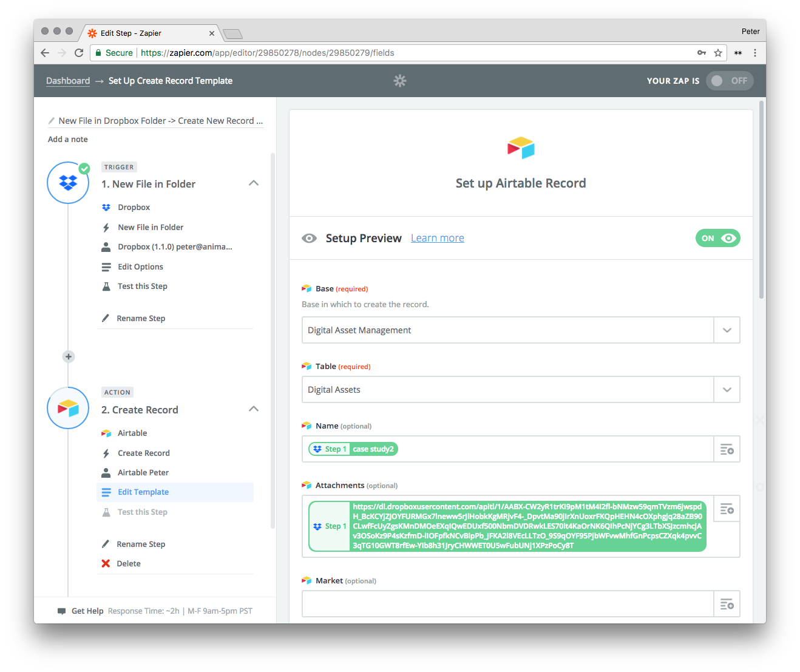This screenshot has width=800, height=672.
Task: Open Edit Template in the action step
Action: click(175, 492)
